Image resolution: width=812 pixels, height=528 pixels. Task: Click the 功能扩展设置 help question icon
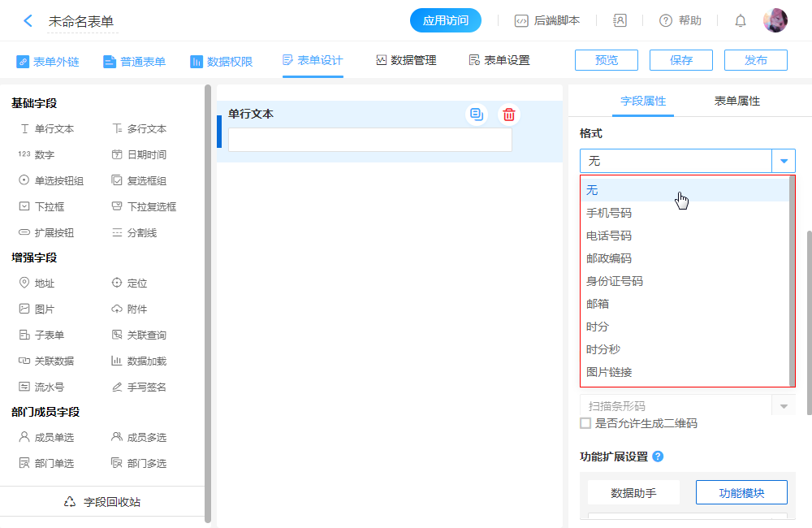658,457
